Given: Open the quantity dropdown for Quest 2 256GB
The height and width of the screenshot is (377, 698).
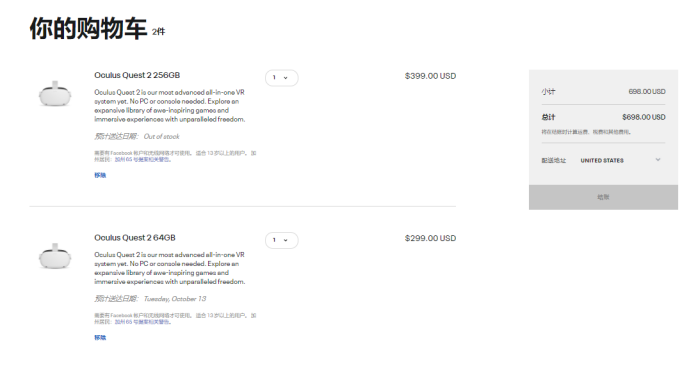Looking at the screenshot, I should point(281,78).
